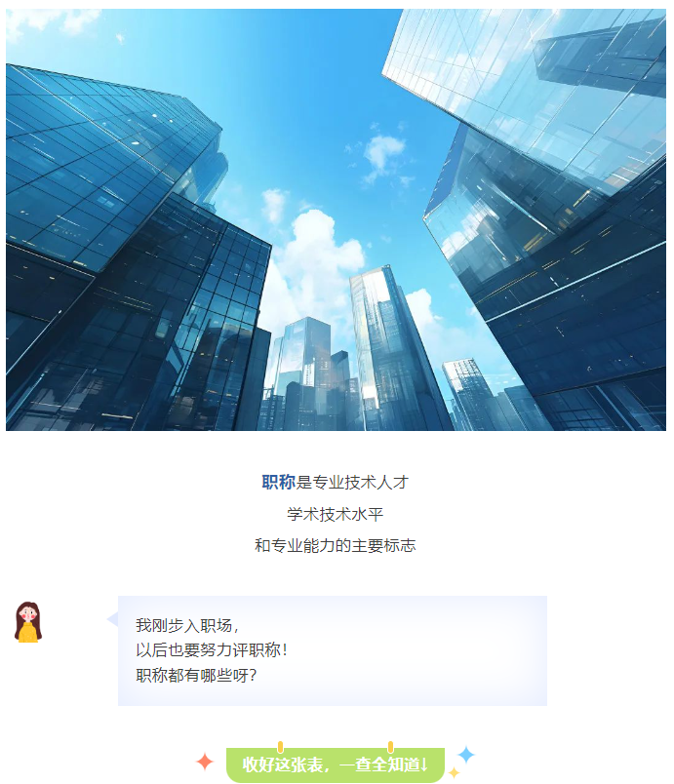
Task: Click the speech bubble pointer triangle
Action: point(112,619)
